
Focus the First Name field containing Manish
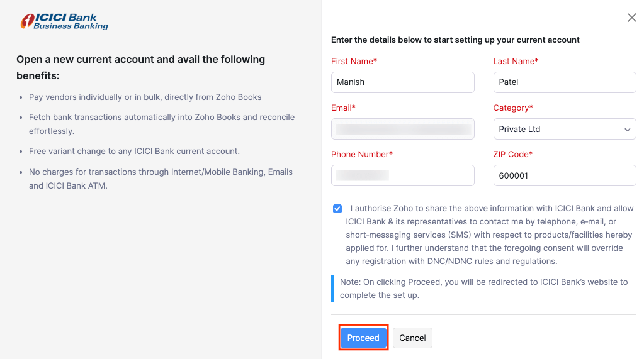pos(402,82)
